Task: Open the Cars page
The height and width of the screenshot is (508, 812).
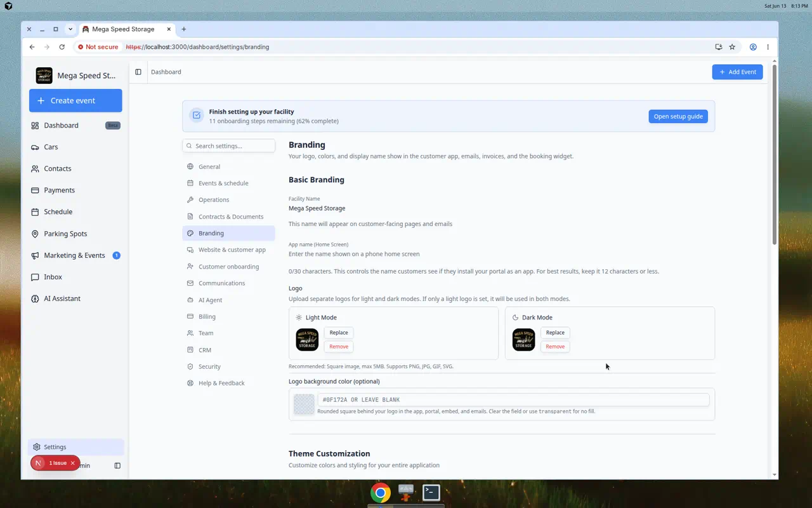Action: point(75,147)
